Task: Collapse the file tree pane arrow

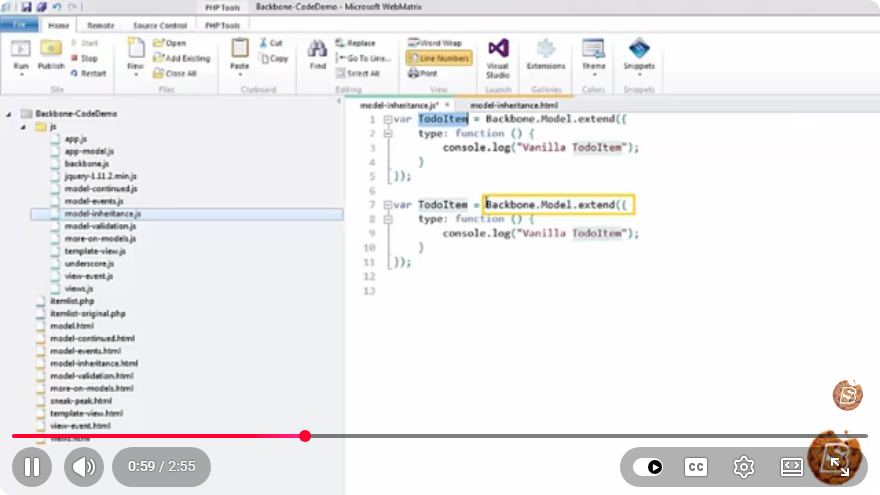Action: click(339, 101)
